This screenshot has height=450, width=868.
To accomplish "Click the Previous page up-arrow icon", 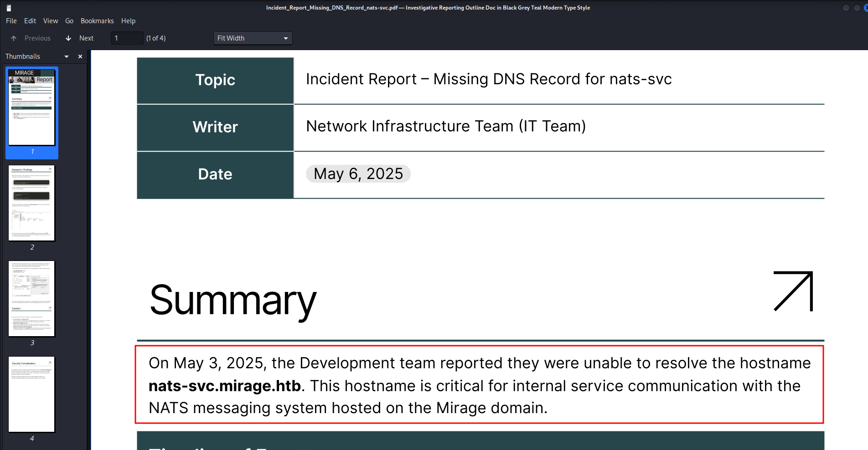I will [14, 38].
